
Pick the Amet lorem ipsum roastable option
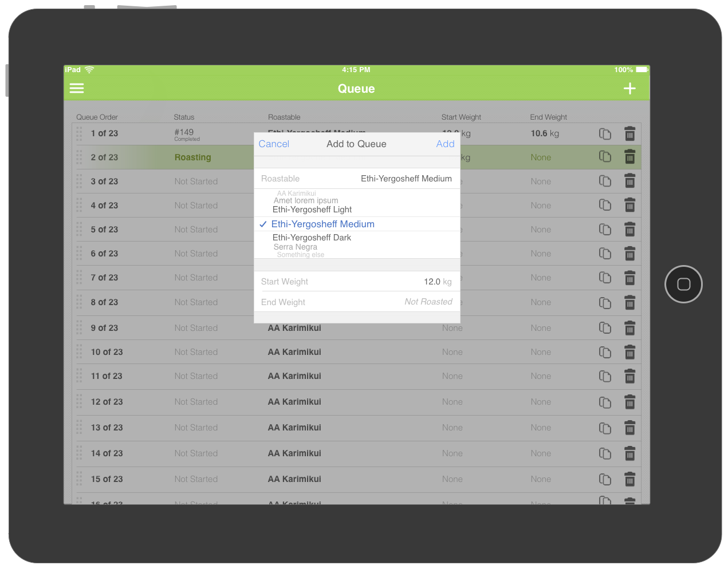click(306, 200)
